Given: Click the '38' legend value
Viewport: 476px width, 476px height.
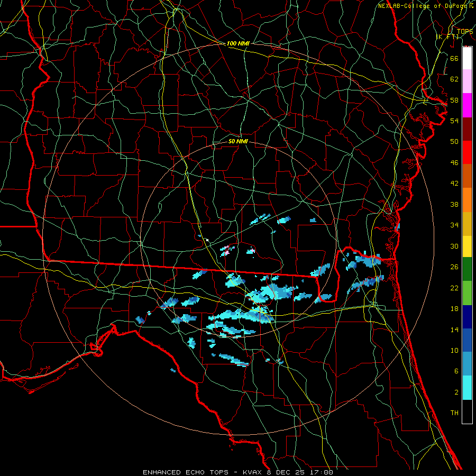Looking at the screenshot, I should [x=454, y=204].
